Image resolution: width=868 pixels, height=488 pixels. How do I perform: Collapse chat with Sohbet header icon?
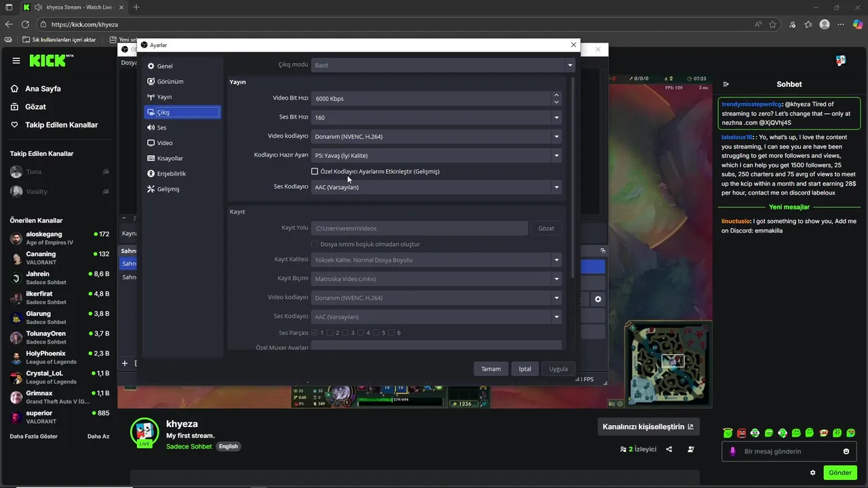[x=726, y=85]
